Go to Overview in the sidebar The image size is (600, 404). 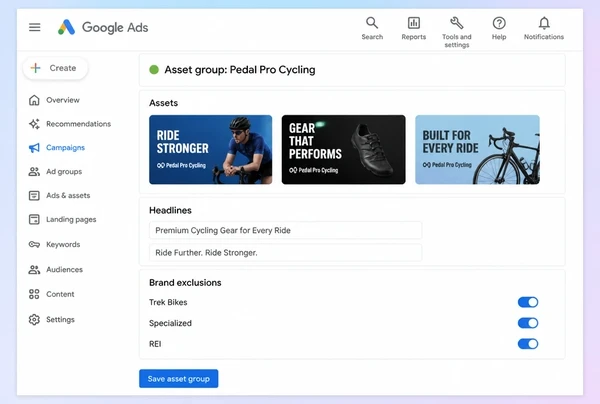(63, 100)
